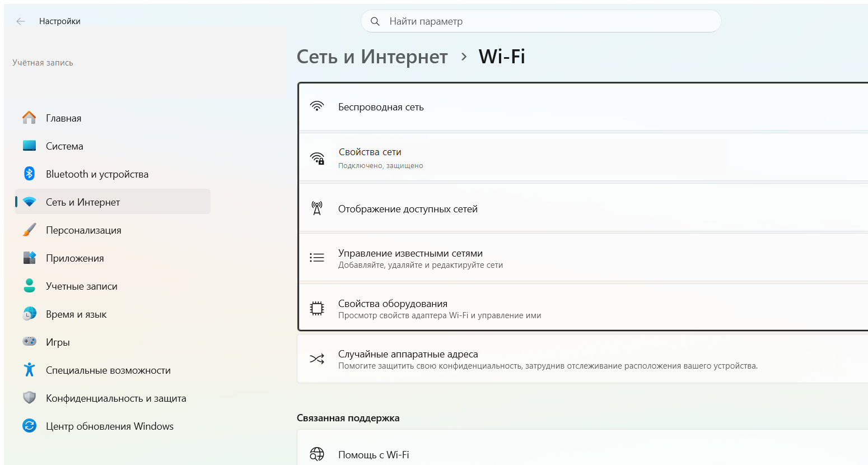Show Отображение доступных сетей
The image size is (868, 465).
coord(583,208)
